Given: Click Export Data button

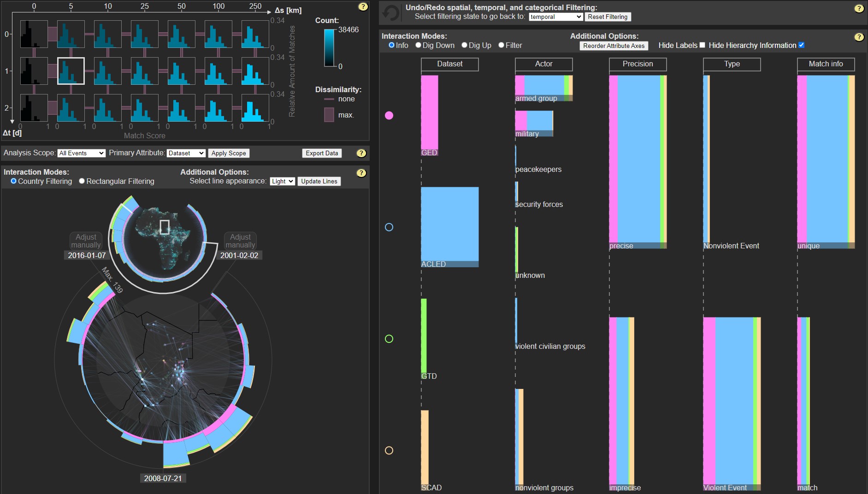Looking at the screenshot, I should 322,153.
